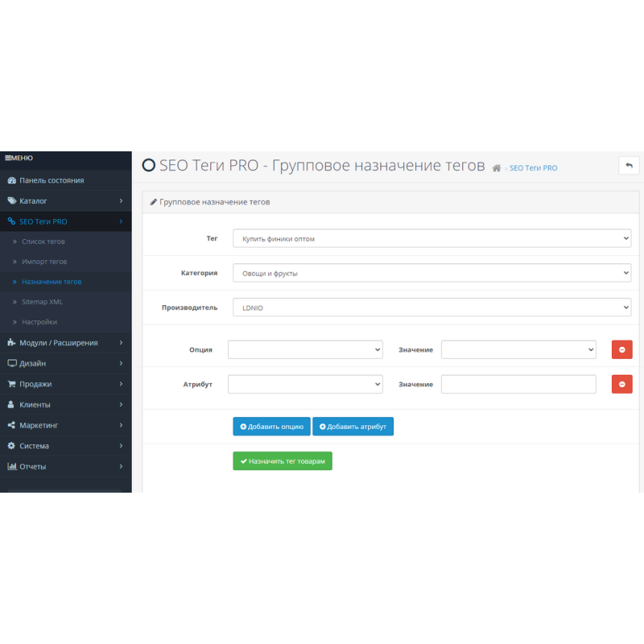644x644 pixels.
Task: Click the Добавить атрибут button
Action: (x=353, y=426)
